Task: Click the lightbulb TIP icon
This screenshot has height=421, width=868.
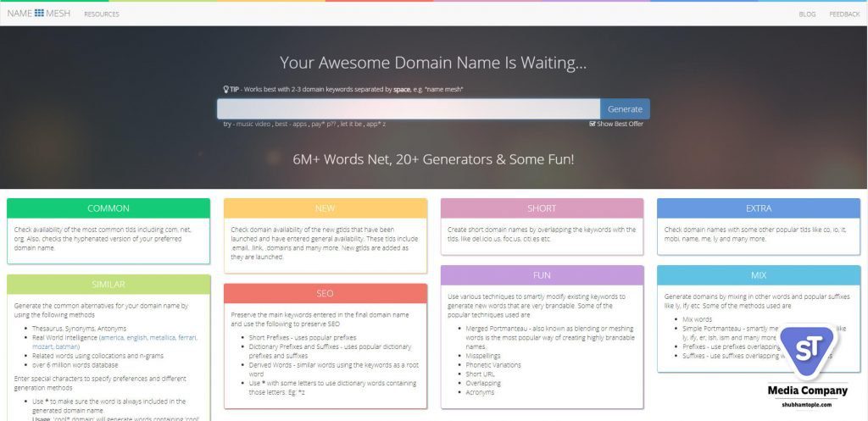Action: (225, 88)
